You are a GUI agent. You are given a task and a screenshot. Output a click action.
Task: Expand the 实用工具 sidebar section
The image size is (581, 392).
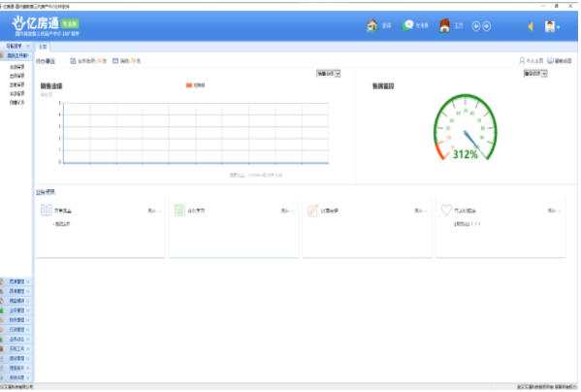16,348
